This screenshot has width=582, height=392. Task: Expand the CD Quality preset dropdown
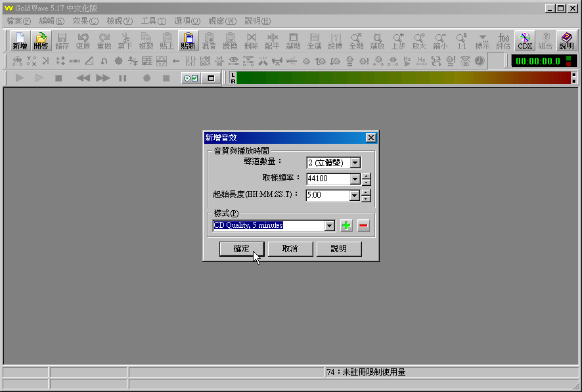point(330,226)
